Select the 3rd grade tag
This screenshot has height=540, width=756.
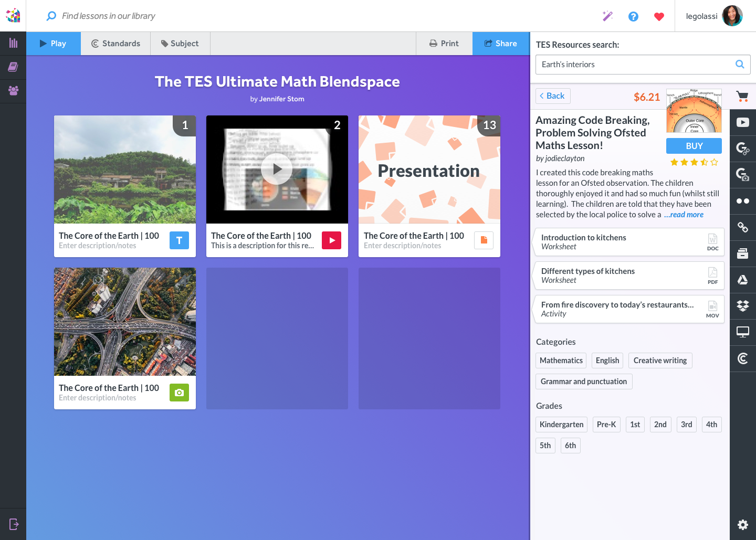click(687, 425)
